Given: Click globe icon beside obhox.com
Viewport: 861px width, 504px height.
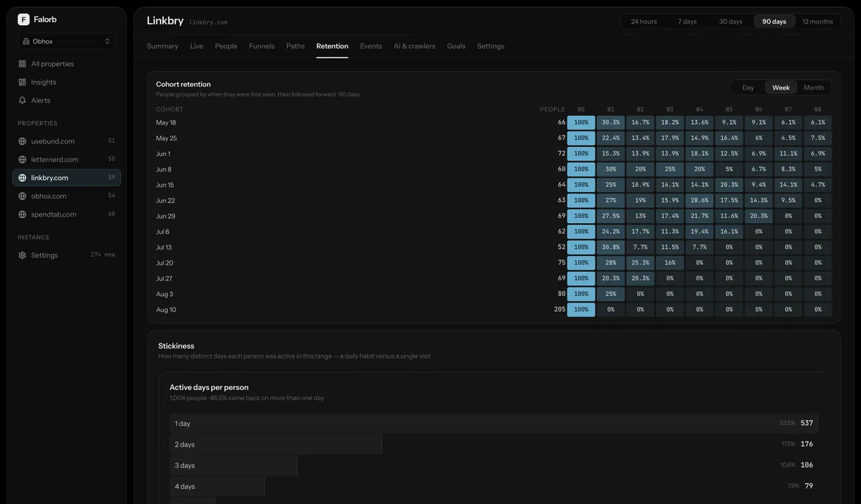Looking at the screenshot, I should (x=22, y=196).
